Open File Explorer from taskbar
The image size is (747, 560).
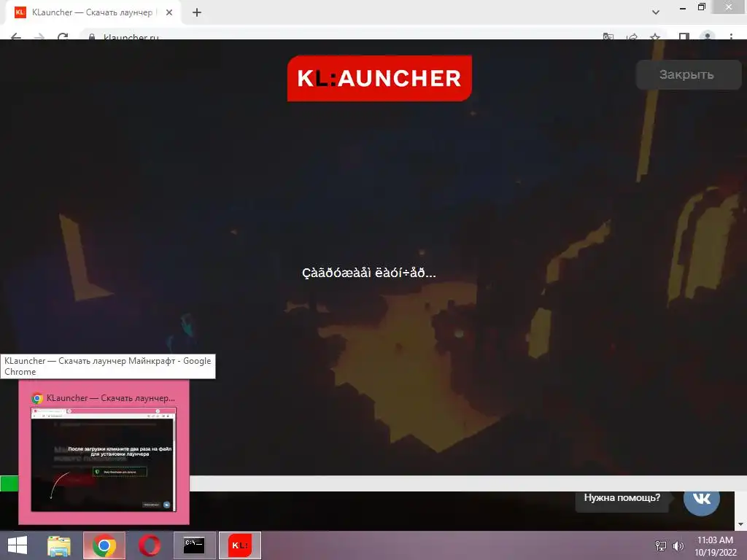coord(59,545)
